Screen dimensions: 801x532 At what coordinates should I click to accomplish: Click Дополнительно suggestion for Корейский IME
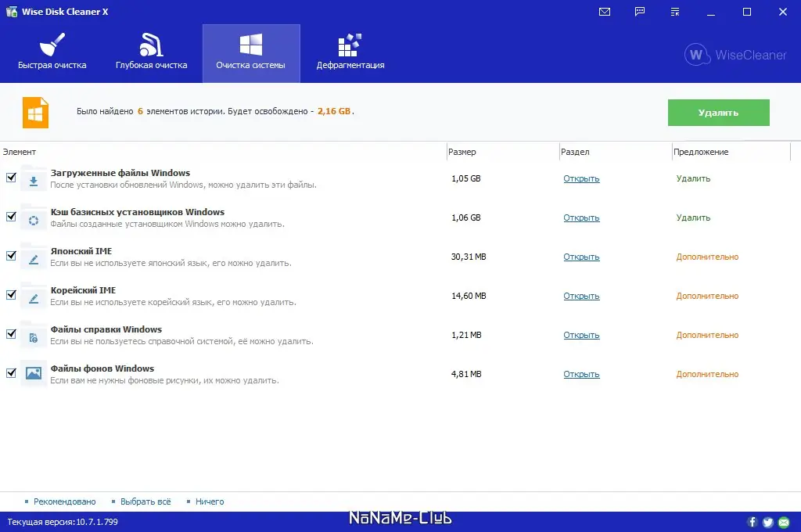click(x=707, y=296)
